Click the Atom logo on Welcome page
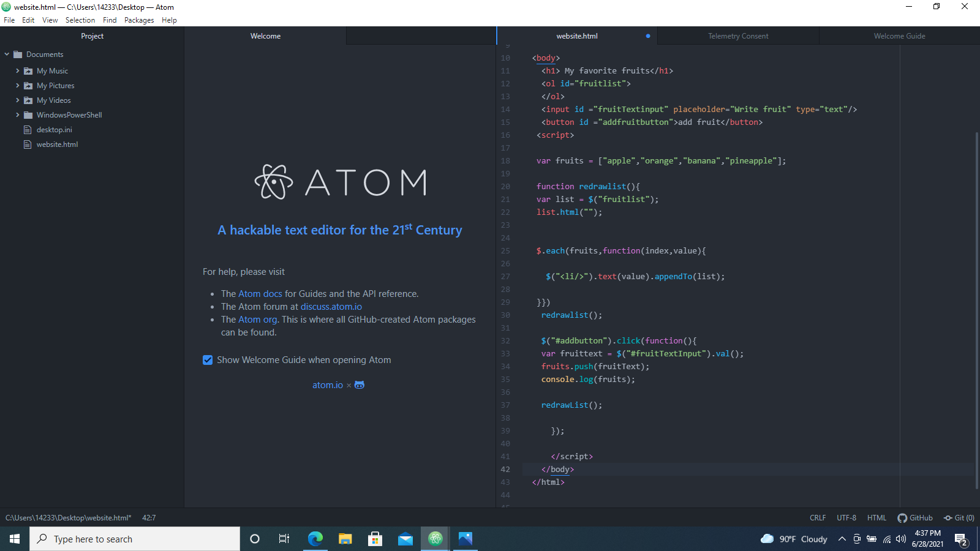 click(x=341, y=182)
